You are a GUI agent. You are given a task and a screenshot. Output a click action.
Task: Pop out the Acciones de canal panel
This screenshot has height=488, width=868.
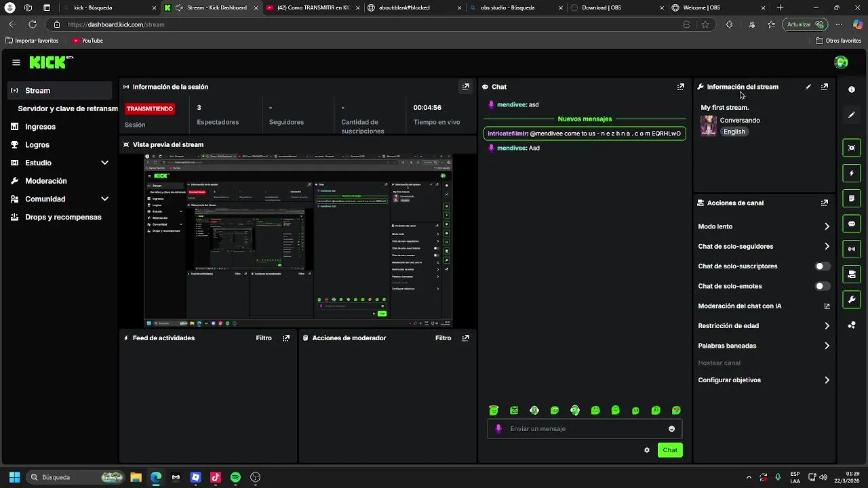click(x=825, y=203)
